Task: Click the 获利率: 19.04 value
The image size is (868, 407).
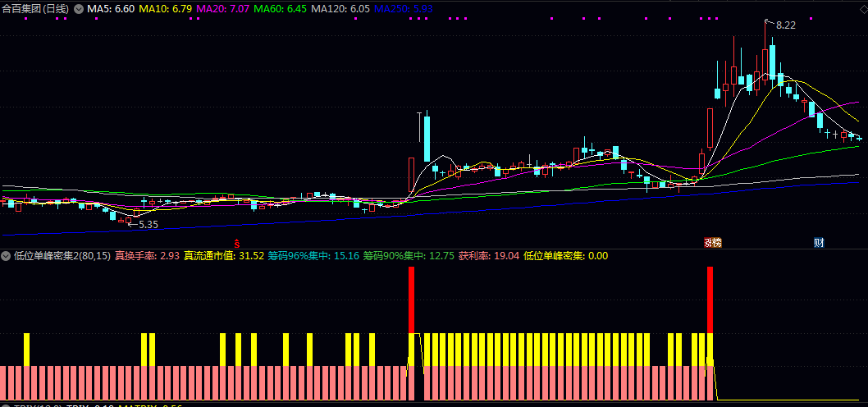Action: tap(489, 256)
